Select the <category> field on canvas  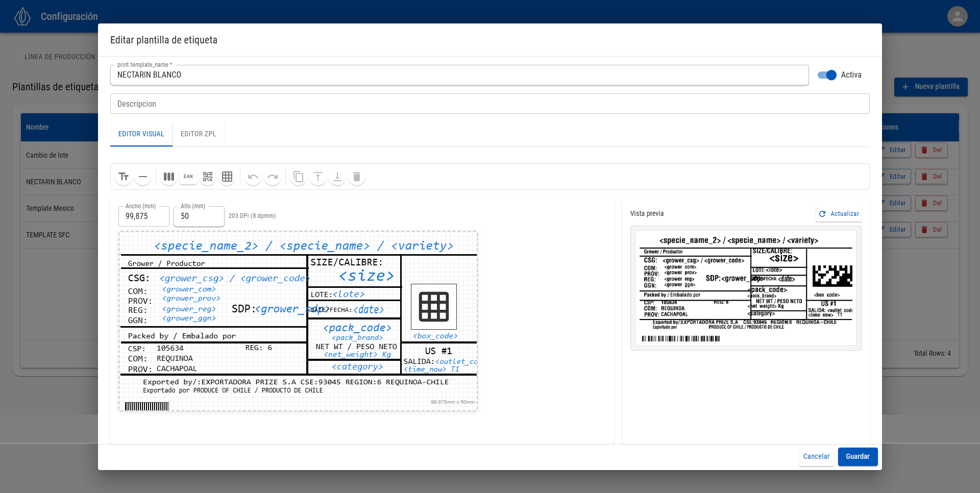point(357,366)
